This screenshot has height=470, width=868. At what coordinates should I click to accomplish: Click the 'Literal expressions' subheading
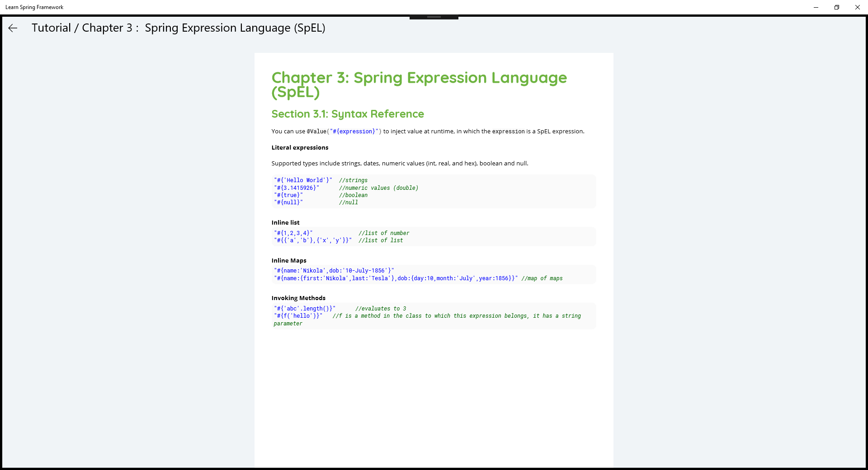tap(300, 148)
